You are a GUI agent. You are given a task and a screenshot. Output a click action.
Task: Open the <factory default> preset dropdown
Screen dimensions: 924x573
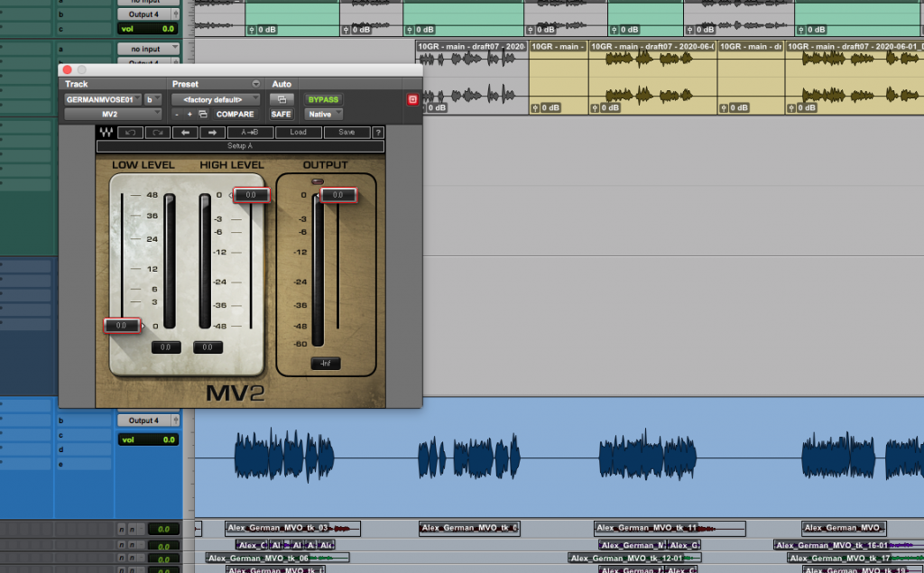[216, 99]
